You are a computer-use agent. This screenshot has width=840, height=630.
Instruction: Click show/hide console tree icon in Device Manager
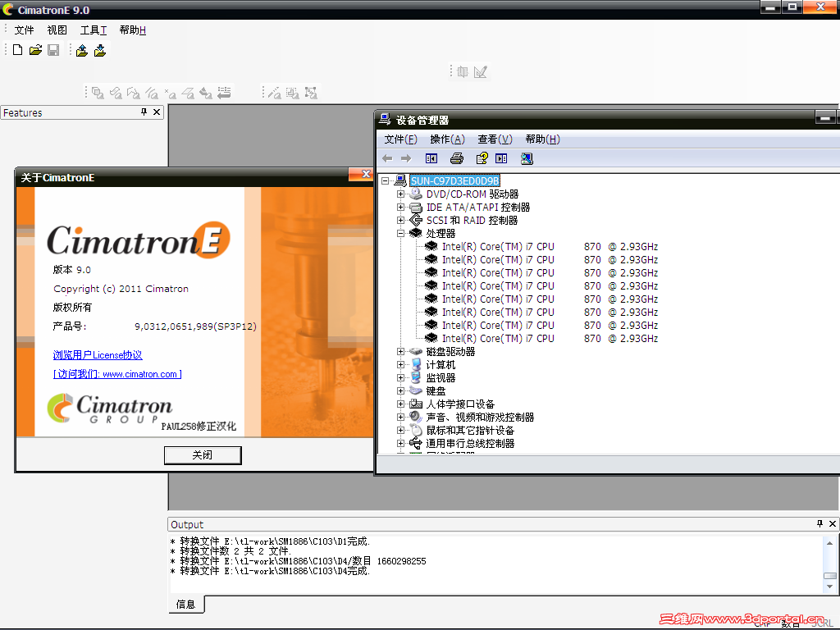tap(431, 158)
